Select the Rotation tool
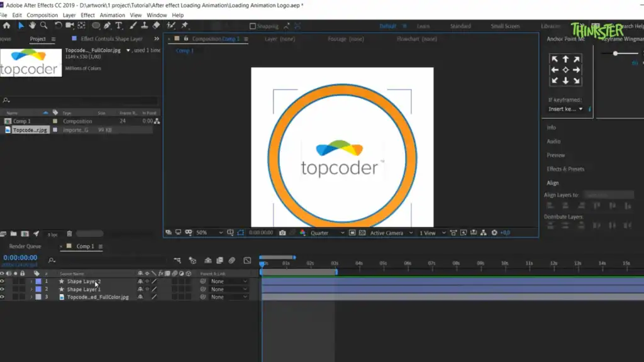This screenshot has width=644, height=362. [x=58, y=26]
